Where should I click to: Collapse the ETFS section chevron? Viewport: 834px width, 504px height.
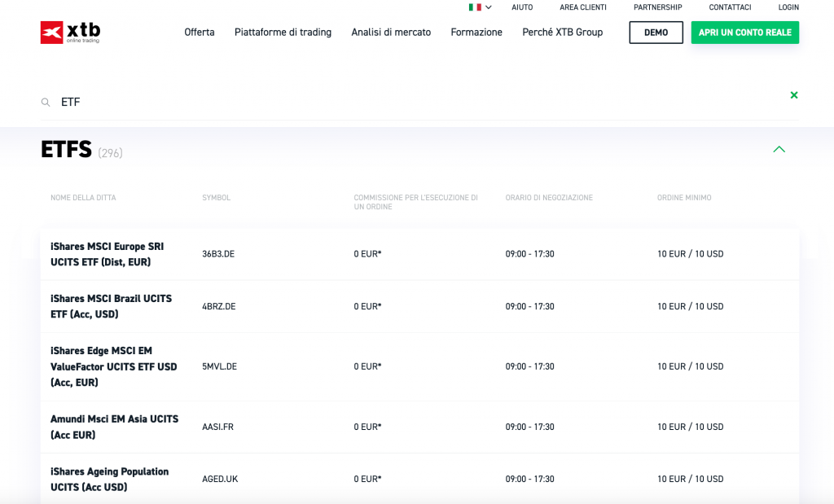[x=779, y=149]
